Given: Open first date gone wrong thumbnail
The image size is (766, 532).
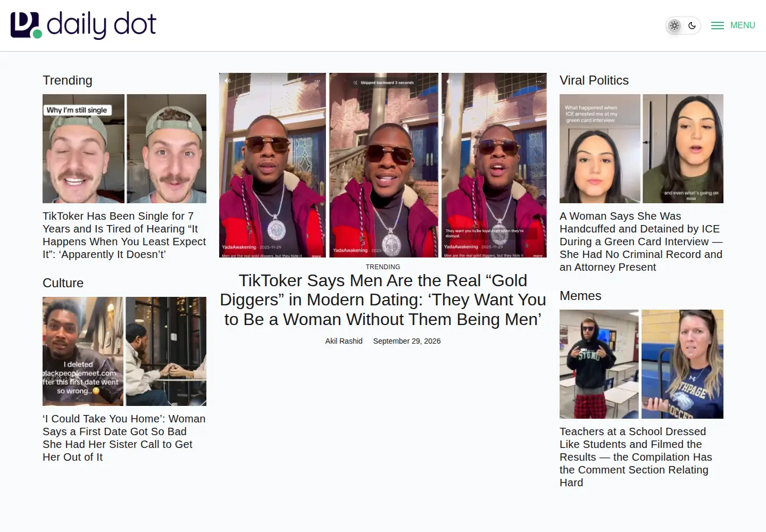Looking at the screenshot, I should [x=124, y=352].
